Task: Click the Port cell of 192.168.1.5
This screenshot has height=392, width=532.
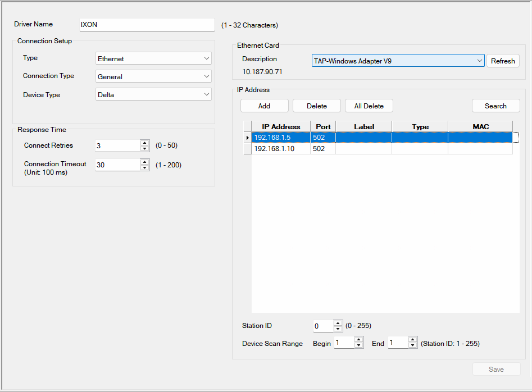Action: (323, 138)
